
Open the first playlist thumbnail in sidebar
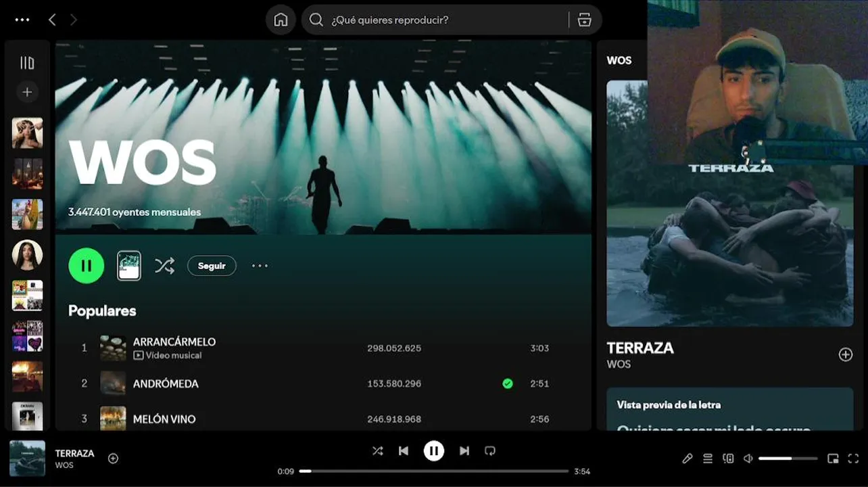(x=27, y=133)
